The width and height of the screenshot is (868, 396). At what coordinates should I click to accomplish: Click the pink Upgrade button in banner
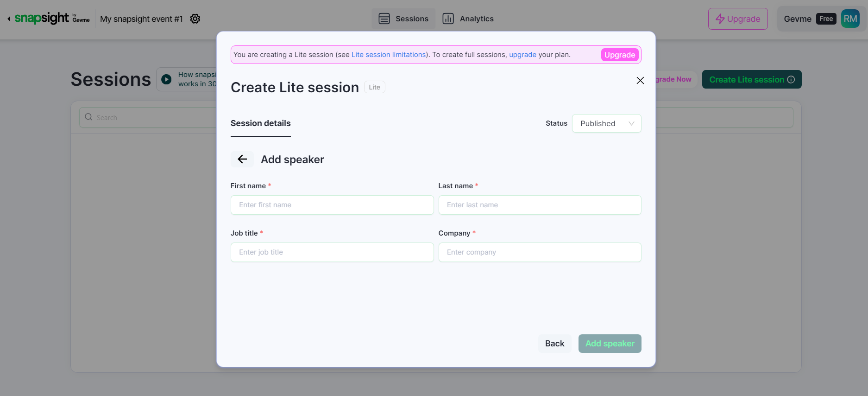coord(619,55)
